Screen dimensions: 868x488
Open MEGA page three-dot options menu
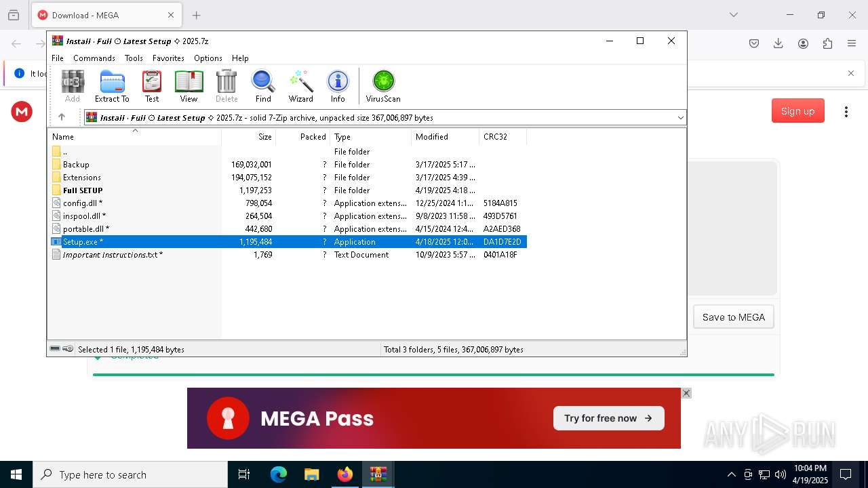[846, 112]
